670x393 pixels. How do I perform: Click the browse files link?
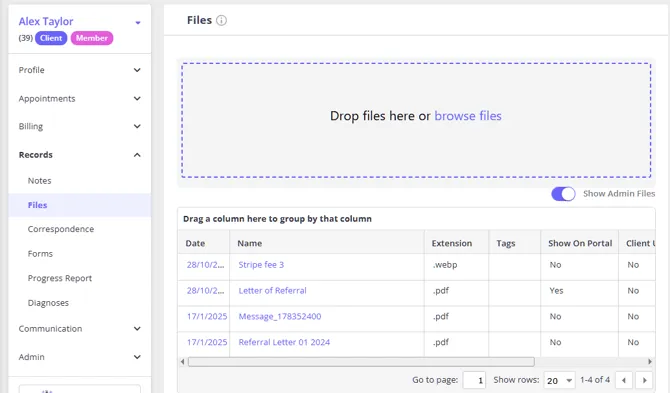[468, 116]
